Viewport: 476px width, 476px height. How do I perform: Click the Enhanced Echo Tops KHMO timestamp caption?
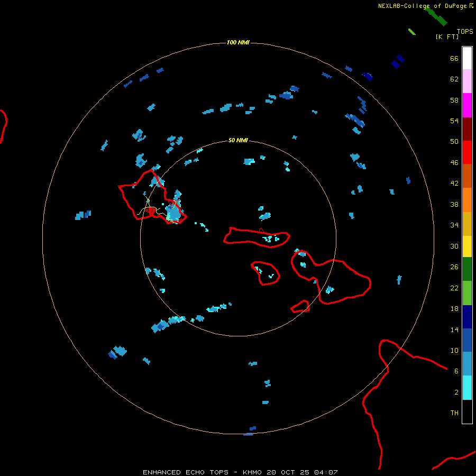point(240,472)
